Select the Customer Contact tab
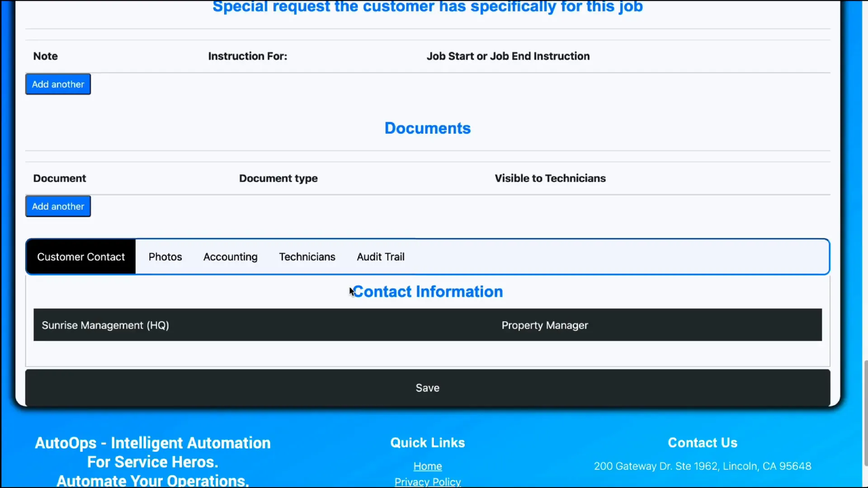This screenshot has height=488, width=868. pyautogui.click(x=81, y=257)
